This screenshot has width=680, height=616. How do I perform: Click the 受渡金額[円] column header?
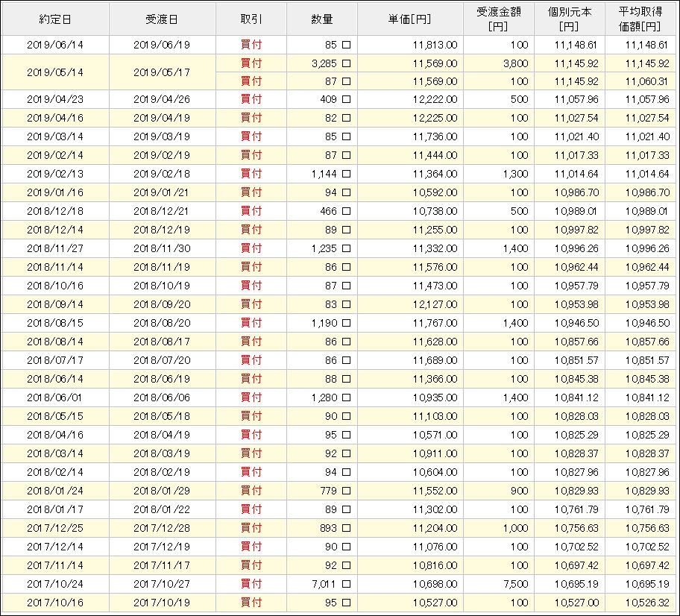pos(499,19)
